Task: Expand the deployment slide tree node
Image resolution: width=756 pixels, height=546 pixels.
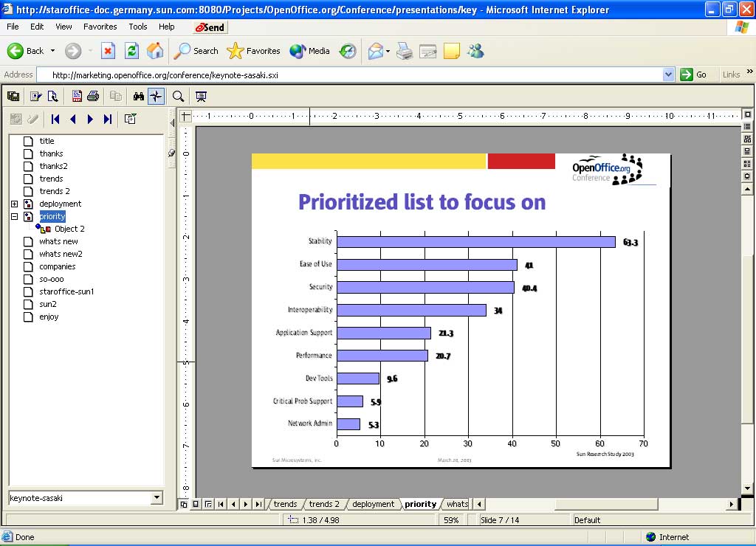Action: coord(14,204)
